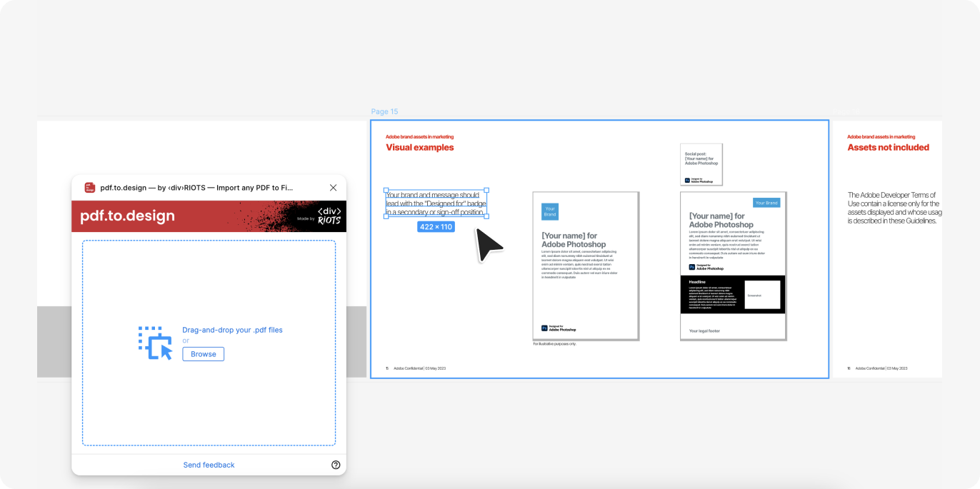
Task: Select the text box starting "Your brand and message"
Action: 436,203
